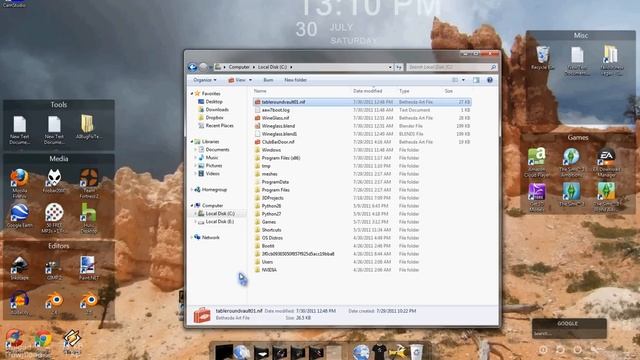Click Explorer Forward navigation arrow

coord(203,67)
